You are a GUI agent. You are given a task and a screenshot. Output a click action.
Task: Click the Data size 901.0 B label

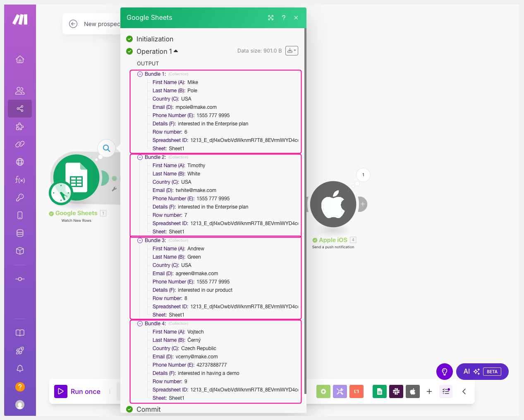pos(260,51)
